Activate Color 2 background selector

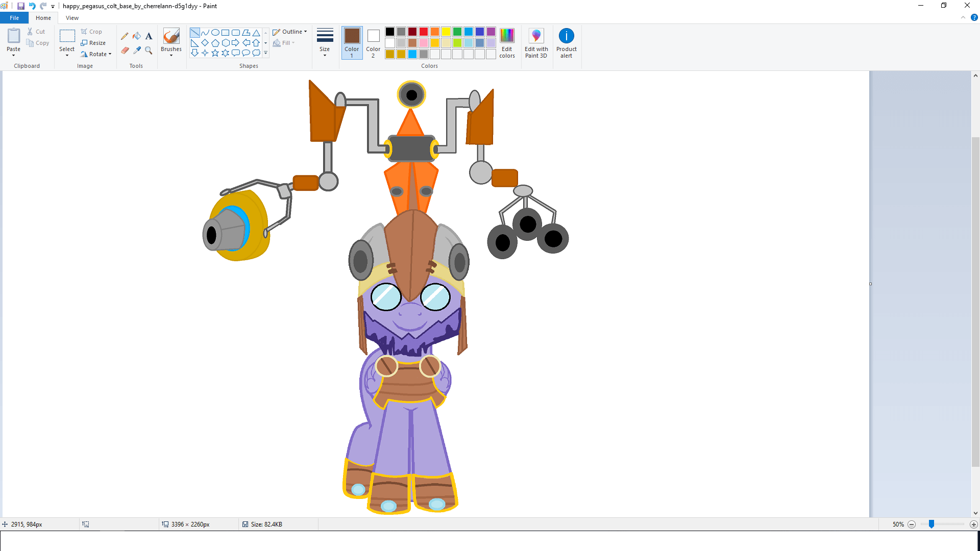373,43
